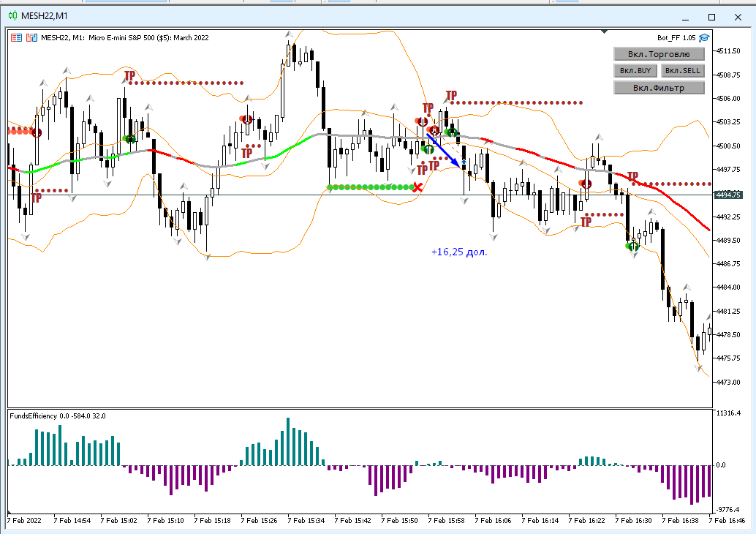Screen dimensions: 756x534
Task: Click the chart shift triangle marker at the top
Action: click(x=604, y=32)
